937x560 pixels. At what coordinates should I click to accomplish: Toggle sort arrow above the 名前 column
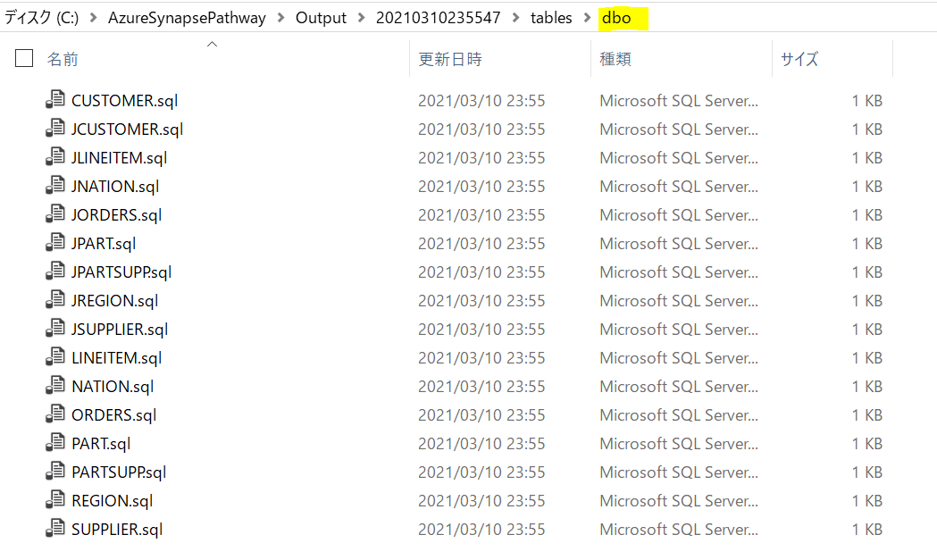(212, 44)
